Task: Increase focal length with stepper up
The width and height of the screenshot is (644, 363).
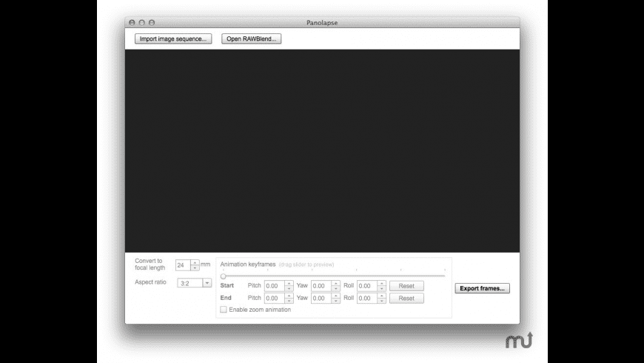Action: (195, 263)
